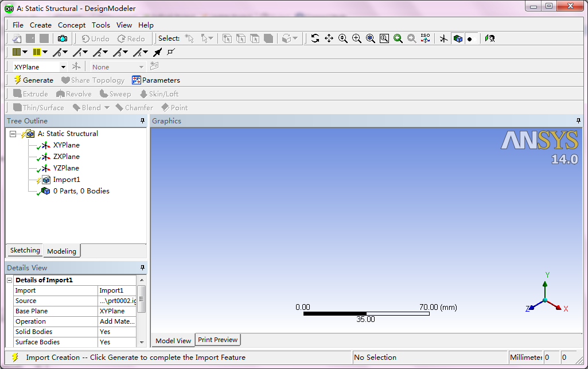Viewport: 588px width, 369px height.
Task: Select the Zoom to Fit tool
Action: tap(370, 38)
